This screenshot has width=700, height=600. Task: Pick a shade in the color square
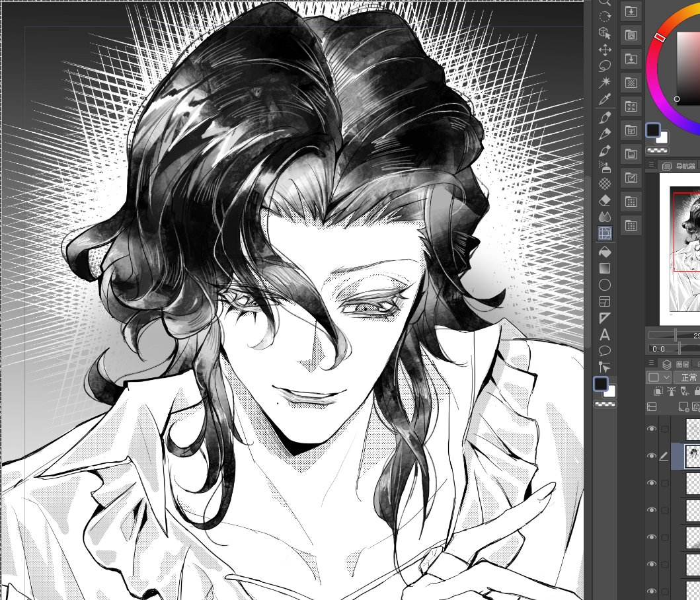coord(688,67)
